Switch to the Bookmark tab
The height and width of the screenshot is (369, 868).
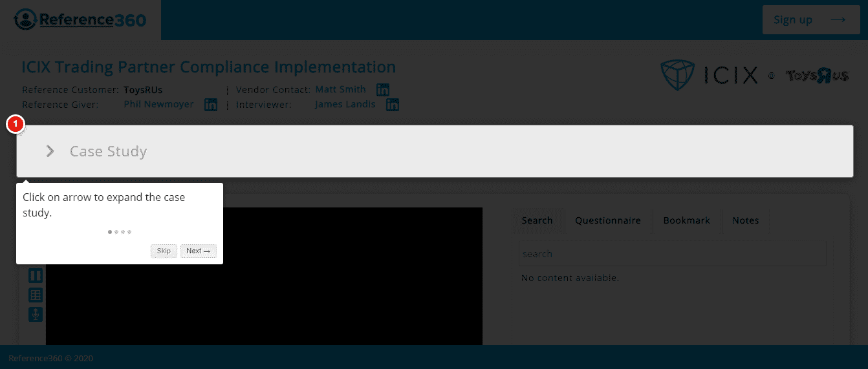pyautogui.click(x=687, y=220)
